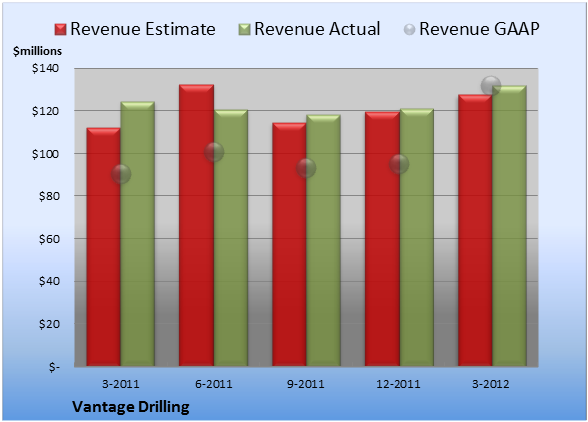The height and width of the screenshot is (422, 588).
Task: Click the gray Revenue GAAP legend marker
Action: pyautogui.click(x=410, y=30)
